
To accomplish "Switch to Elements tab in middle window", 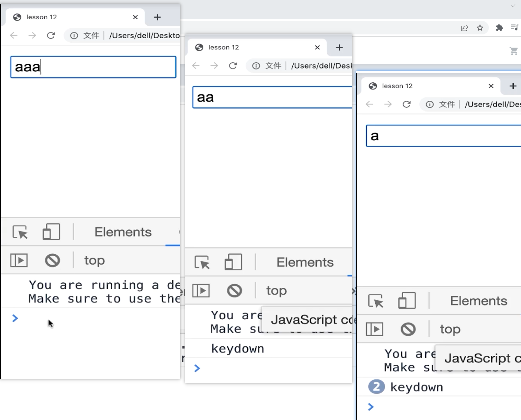I will point(305,262).
